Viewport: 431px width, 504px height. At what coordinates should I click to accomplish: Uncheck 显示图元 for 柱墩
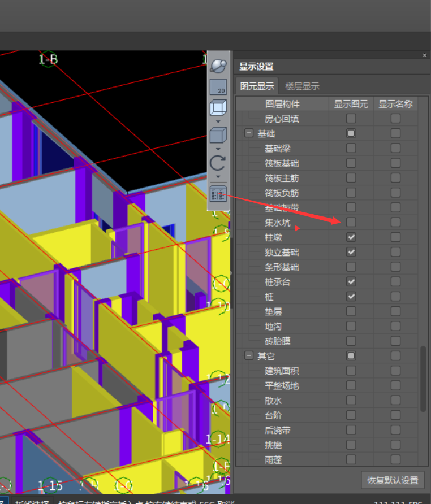[351, 237]
